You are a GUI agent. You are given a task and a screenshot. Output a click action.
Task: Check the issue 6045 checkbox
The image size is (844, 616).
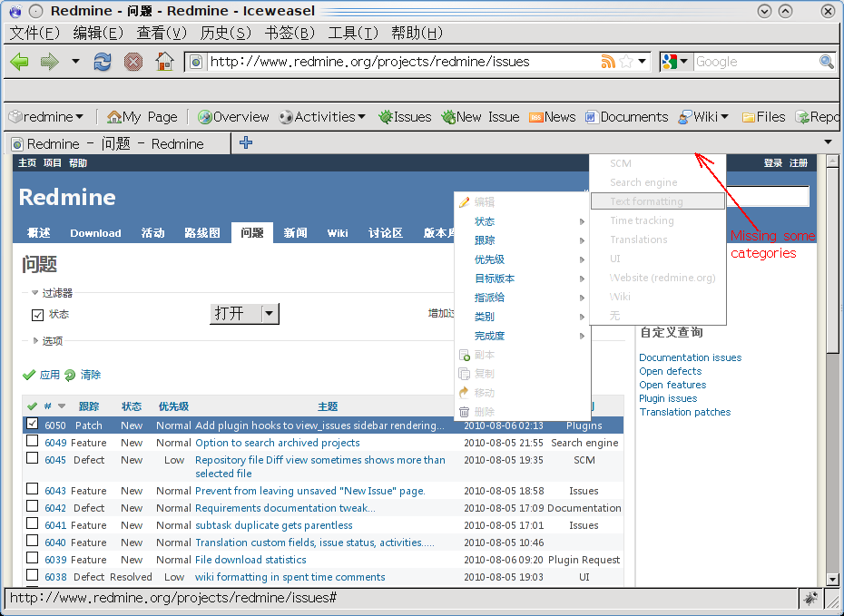point(33,458)
